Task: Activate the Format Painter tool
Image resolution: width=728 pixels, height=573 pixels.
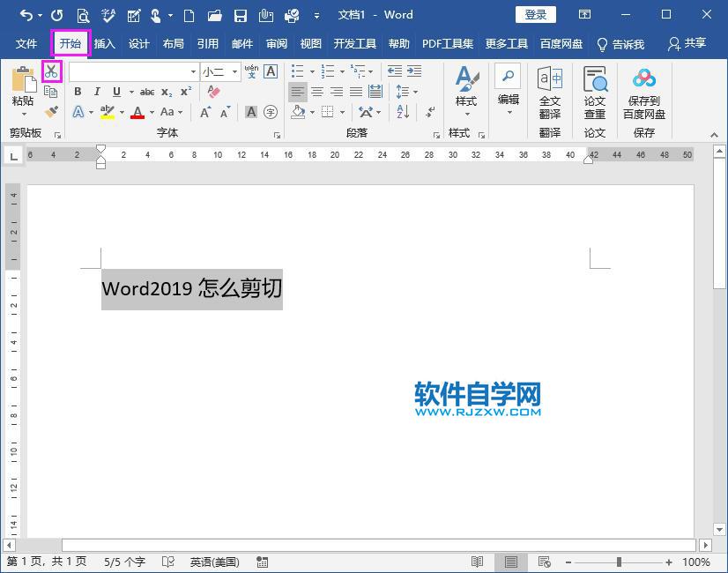Action: pyautogui.click(x=49, y=112)
